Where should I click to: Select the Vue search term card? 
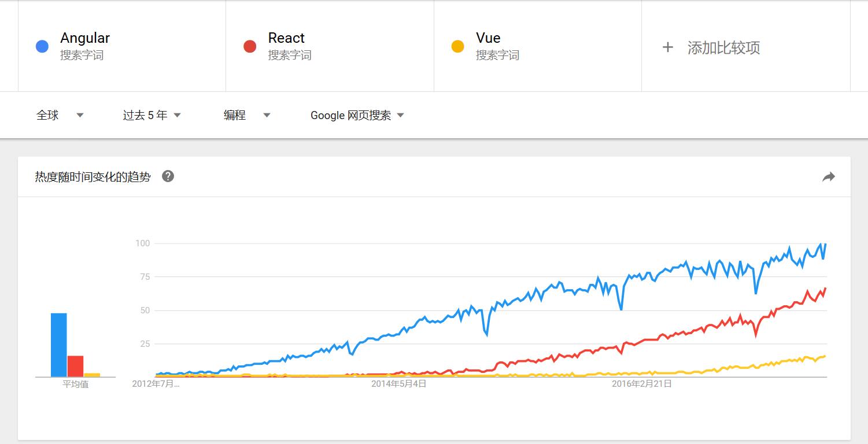538,46
